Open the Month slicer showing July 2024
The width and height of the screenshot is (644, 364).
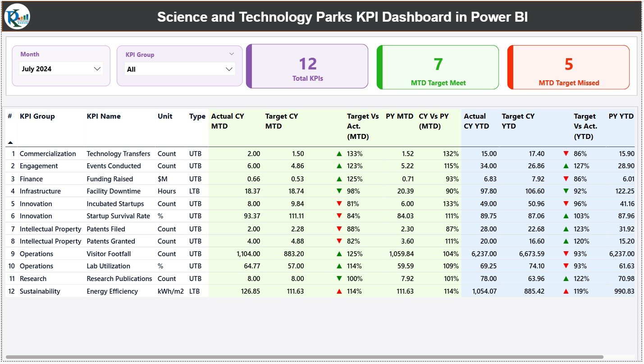pos(61,69)
